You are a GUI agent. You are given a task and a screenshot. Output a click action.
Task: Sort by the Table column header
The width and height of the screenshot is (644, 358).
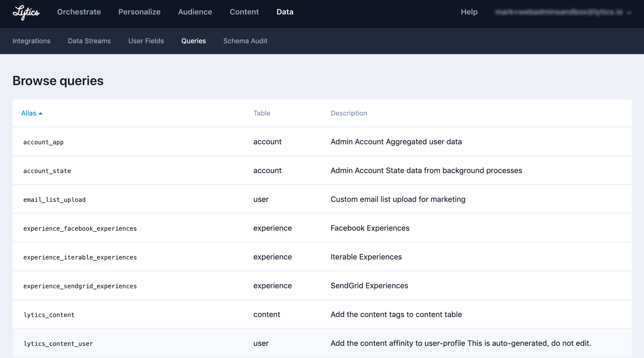coord(262,113)
